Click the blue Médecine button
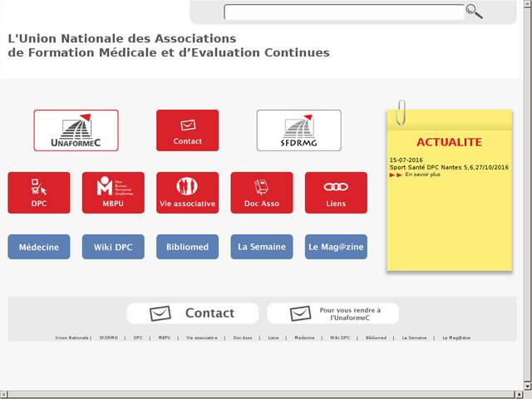This screenshot has width=532, height=399. point(39,247)
